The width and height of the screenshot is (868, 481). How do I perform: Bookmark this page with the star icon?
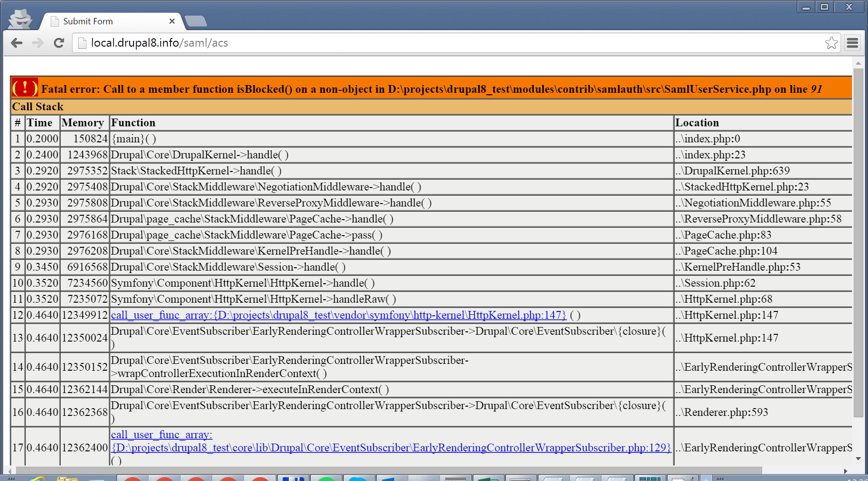831,43
